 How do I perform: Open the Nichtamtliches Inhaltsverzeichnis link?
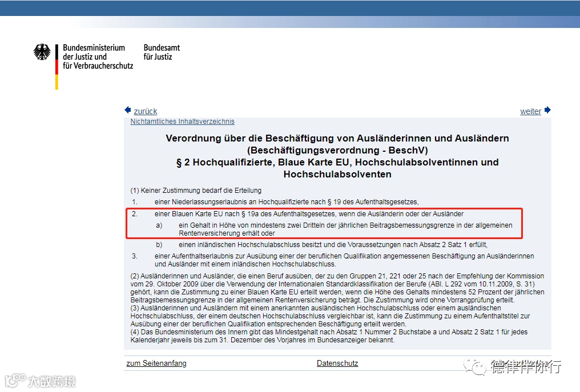coord(182,122)
